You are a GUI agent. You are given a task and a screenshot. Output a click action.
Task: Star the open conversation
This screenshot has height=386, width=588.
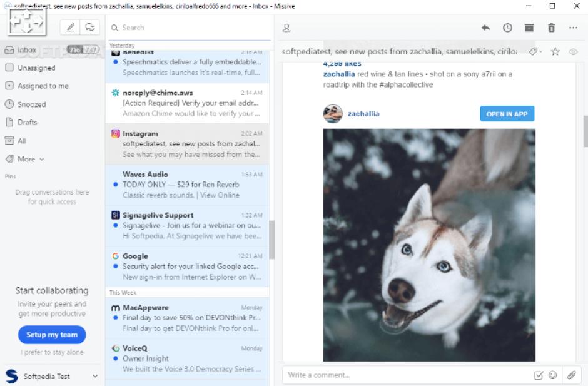[x=555, y=52]
